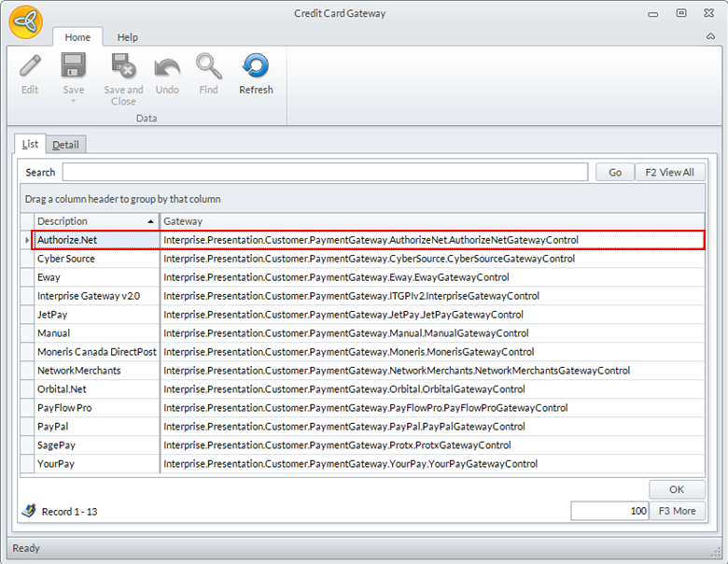Viewport: 728px width, 564px height.
Task: Open the Help ribbon tab
Action: (x=128, y=37)
